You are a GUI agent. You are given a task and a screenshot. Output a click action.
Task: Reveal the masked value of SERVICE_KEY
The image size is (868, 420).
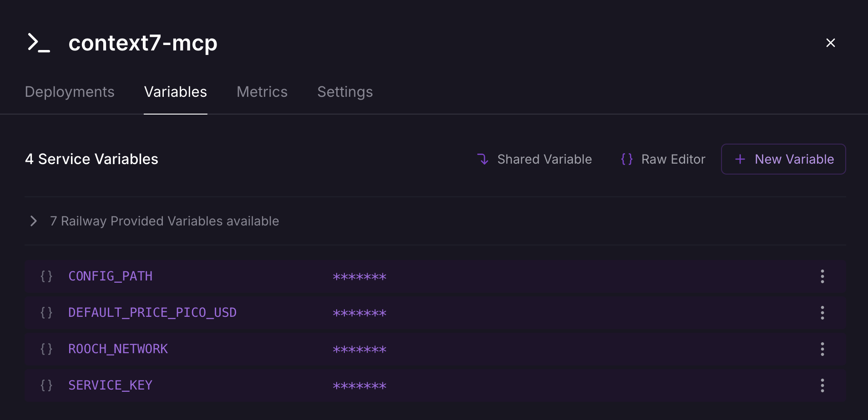click(x=359, y=386)
